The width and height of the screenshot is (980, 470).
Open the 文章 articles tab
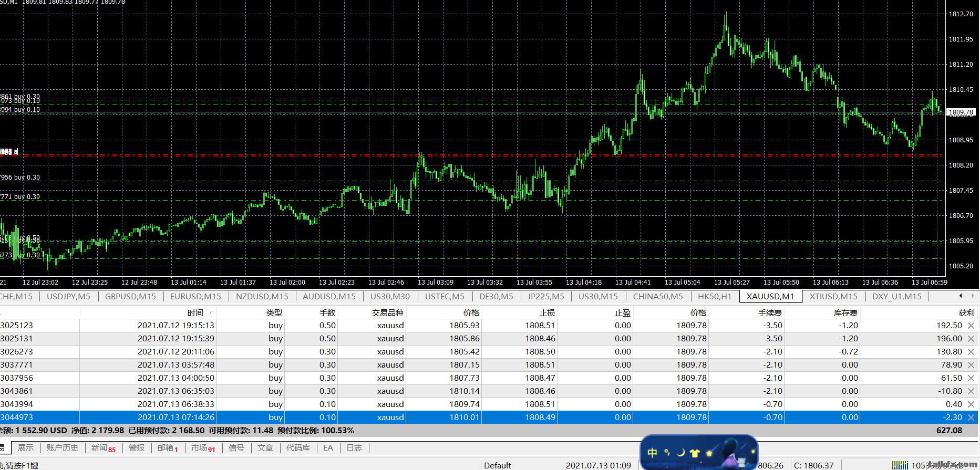tap(265, 448)
